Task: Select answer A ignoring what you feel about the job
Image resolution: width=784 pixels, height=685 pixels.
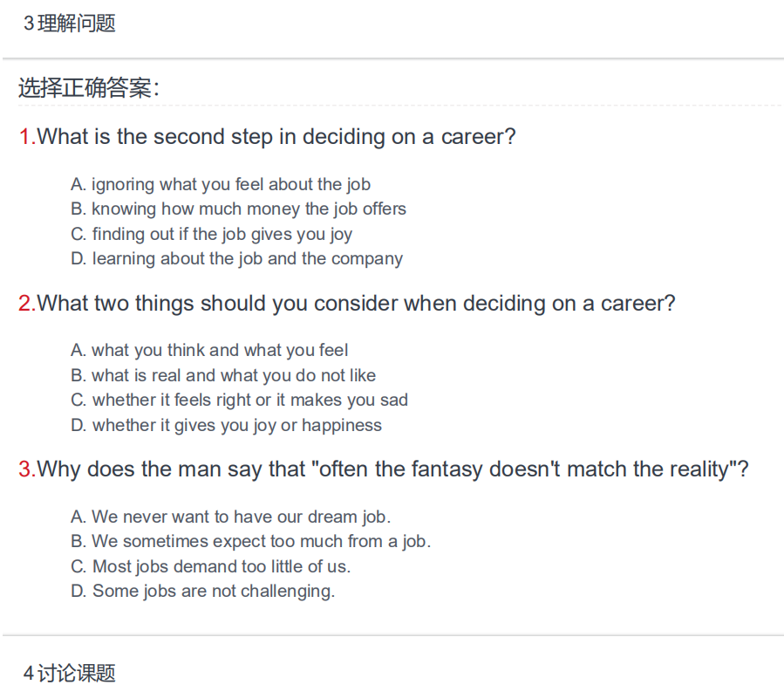Action: (221, 185)
